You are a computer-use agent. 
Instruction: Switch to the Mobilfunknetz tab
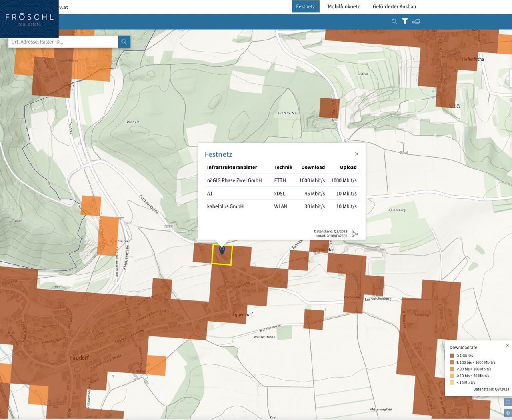click(x=344, y=6)
